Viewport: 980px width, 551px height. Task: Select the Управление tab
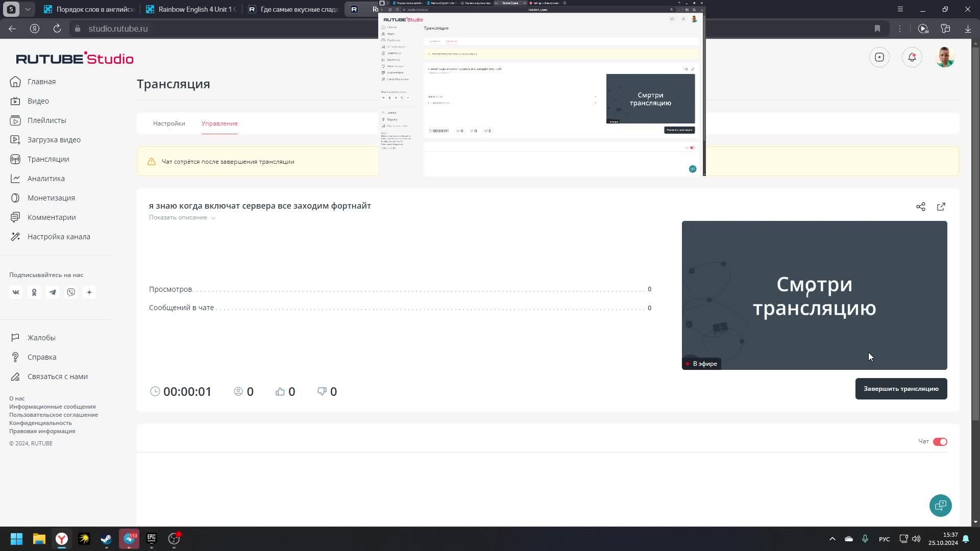(219, 123)
